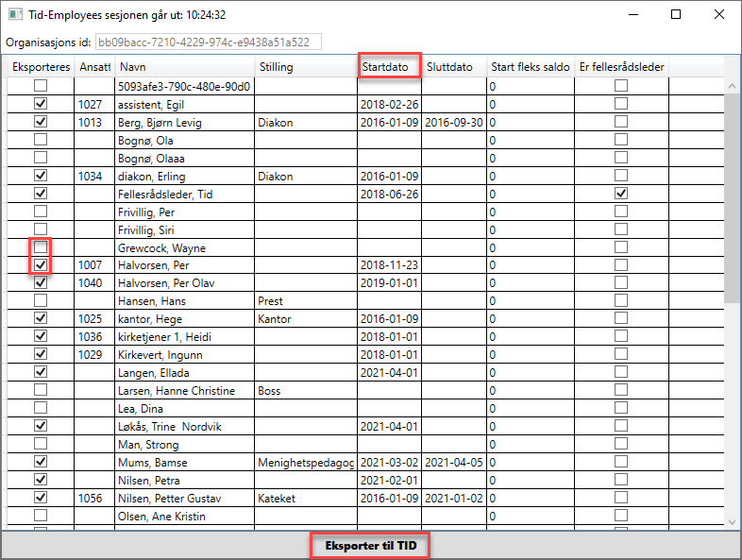Select the name cell Løkås, Trine Nordvik

pyautogui.click(x=184, y=427)
